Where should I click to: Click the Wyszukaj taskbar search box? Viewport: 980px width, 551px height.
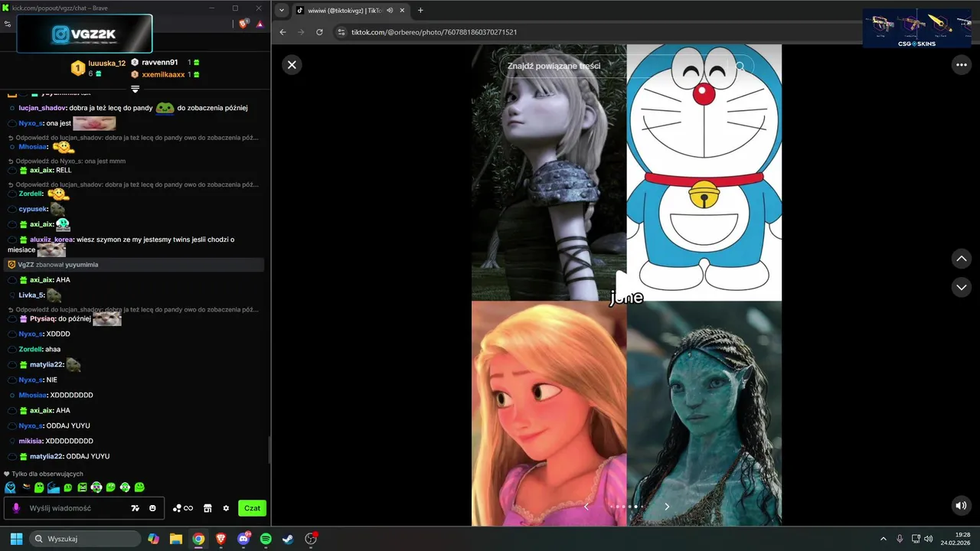click(84, 539)
